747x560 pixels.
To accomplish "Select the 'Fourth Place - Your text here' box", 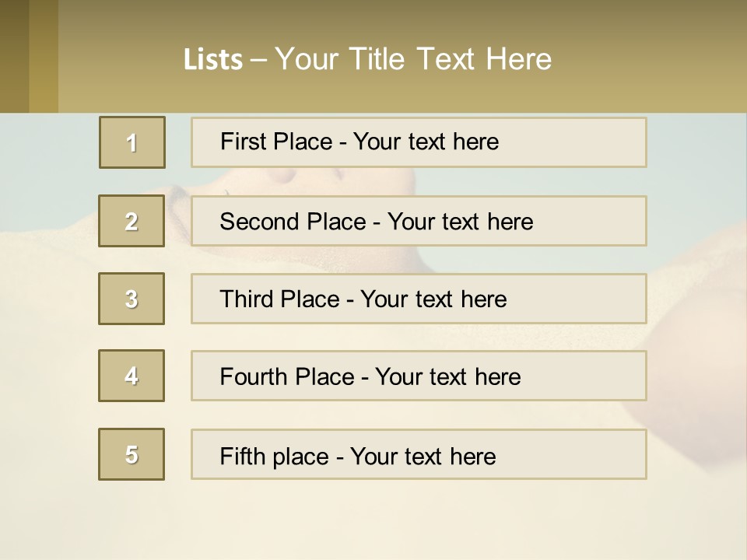I will click(419, 376).
